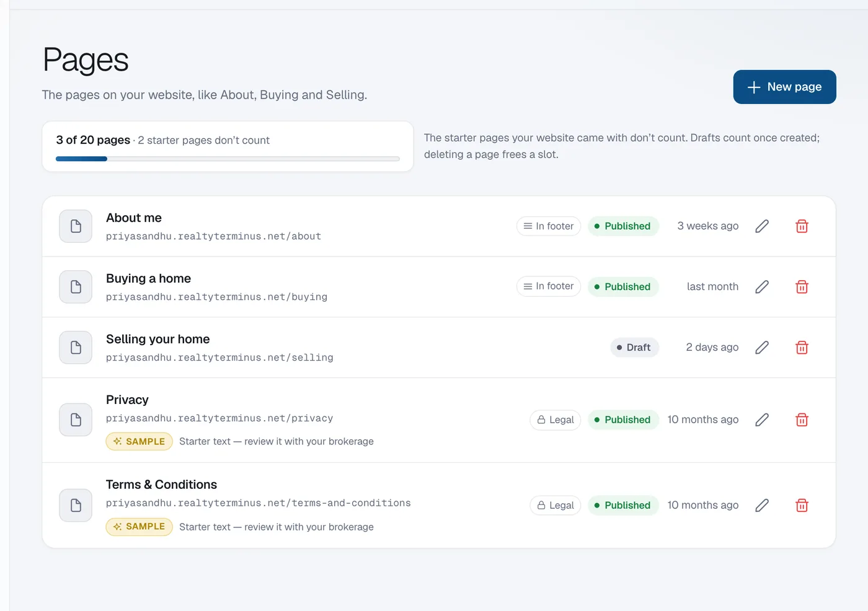Click the Legal badge on the Privacy row
Image resolution: width=868 pixels, height=611 pixels.
tap(556, 420)
